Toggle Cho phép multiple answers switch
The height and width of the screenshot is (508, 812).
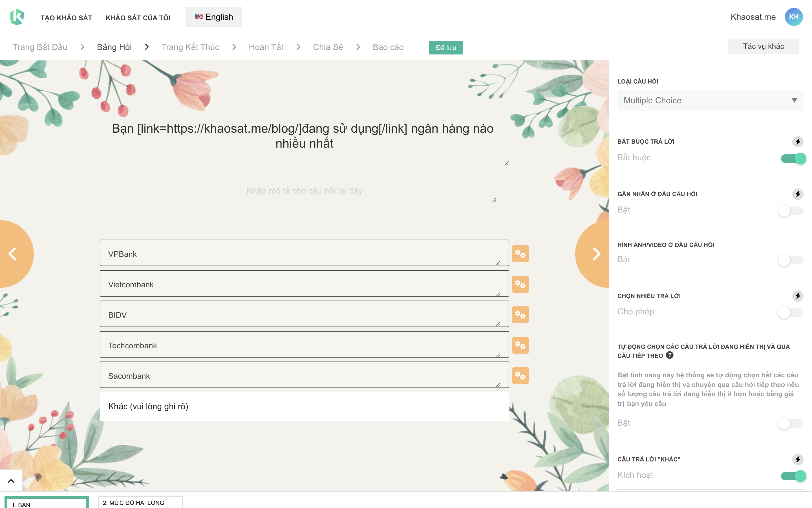coord(791,312)
